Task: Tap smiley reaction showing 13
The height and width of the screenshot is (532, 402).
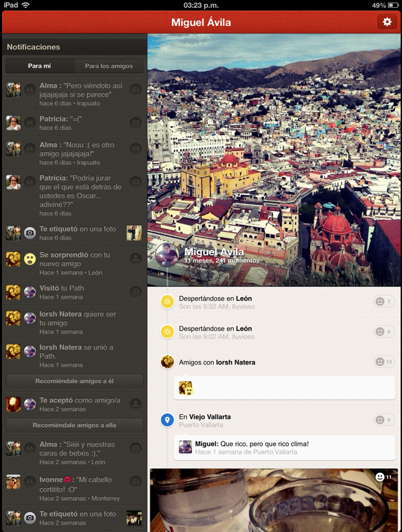Action: [x=384, y=362]
